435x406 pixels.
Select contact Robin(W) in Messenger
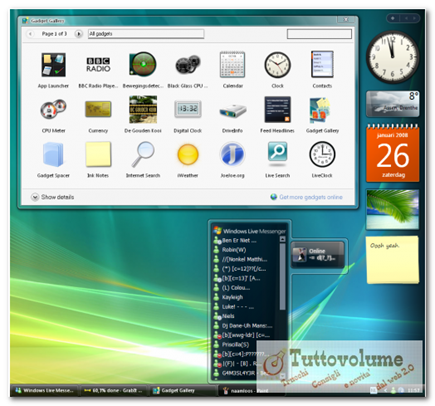click(234, 250)
